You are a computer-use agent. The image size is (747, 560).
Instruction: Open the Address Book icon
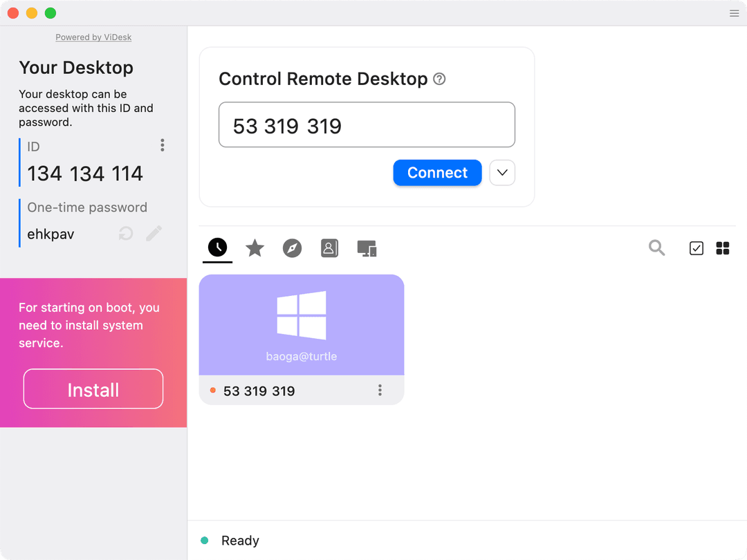point(329,248)
